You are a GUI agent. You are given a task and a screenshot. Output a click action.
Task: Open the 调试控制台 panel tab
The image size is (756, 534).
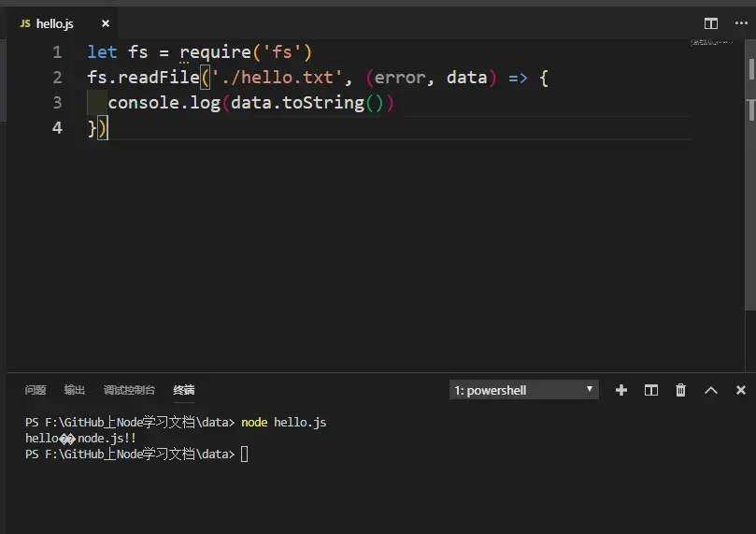[129, 390]
